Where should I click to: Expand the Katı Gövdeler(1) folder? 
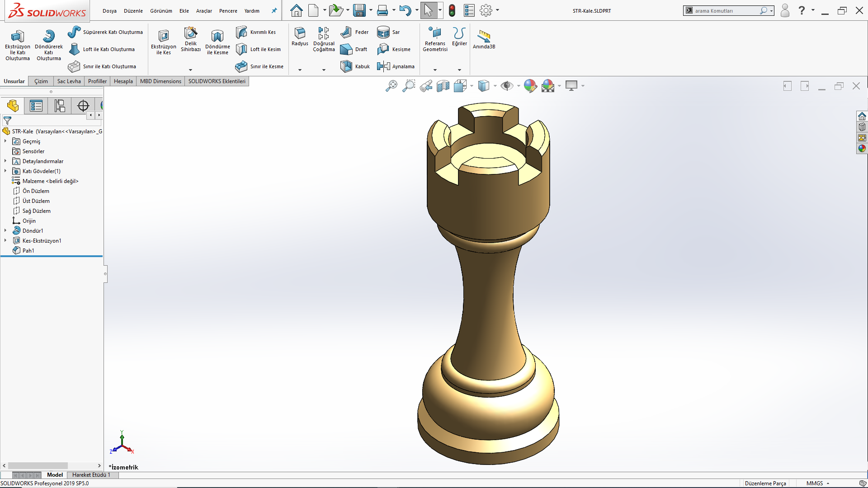[x=5, y=171]
